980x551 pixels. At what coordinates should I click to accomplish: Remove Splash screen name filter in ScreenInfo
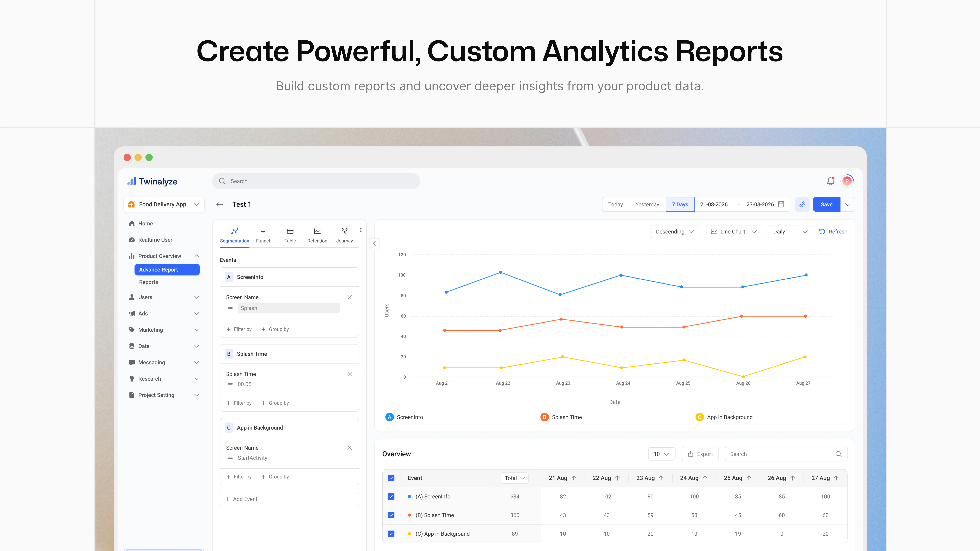tap(350, 297)
